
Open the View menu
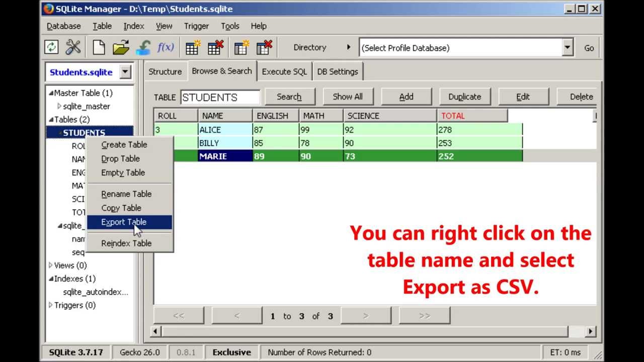(164, 26)
